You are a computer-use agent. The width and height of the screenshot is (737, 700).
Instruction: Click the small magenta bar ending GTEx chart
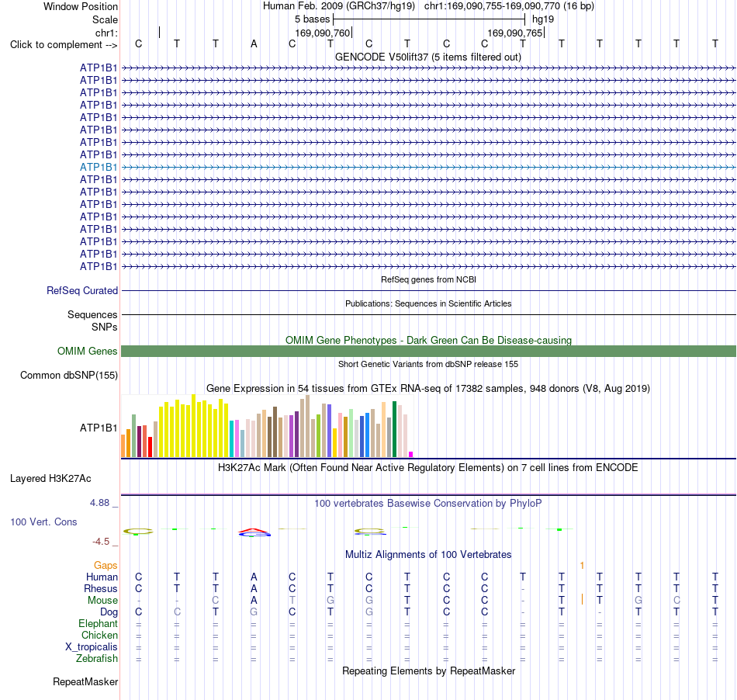click(x=411, y=454)
